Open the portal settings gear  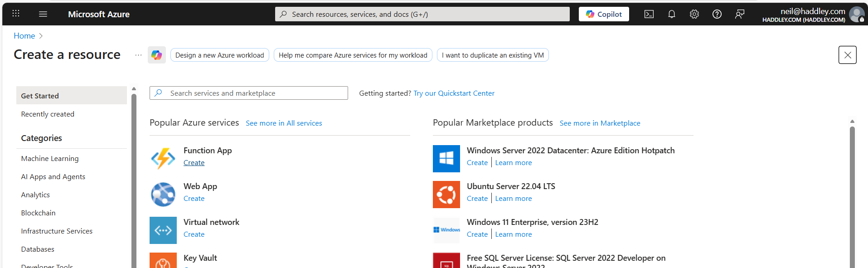click(694, 14)
